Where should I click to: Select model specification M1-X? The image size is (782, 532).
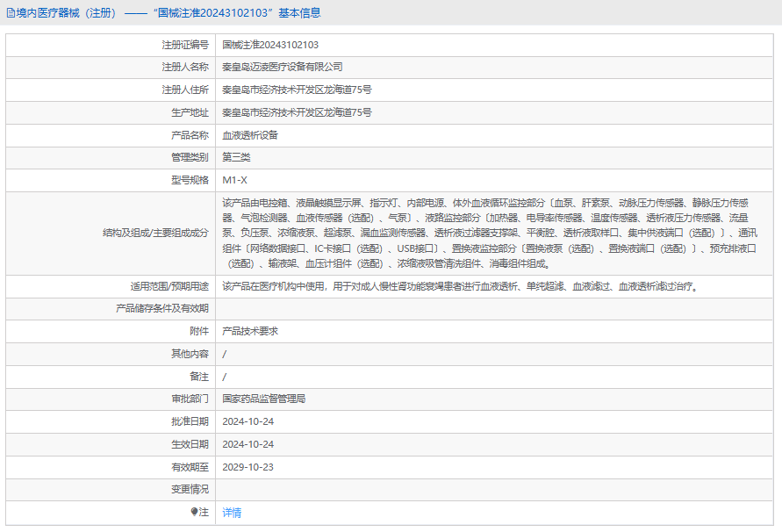(x=234, y=181)
